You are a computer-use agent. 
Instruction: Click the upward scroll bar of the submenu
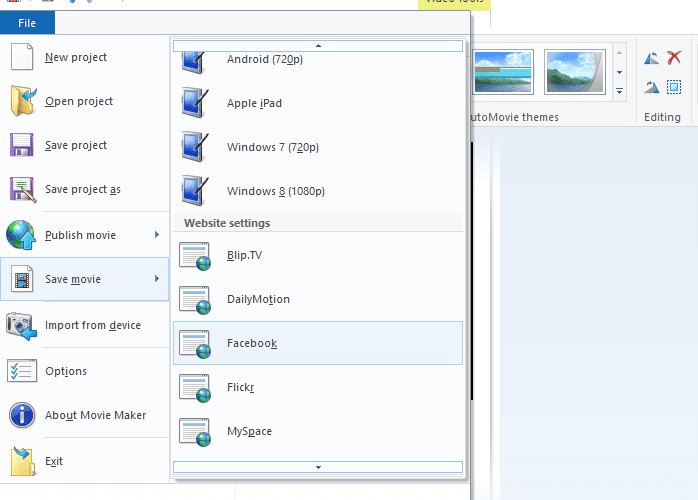(318, 45)
